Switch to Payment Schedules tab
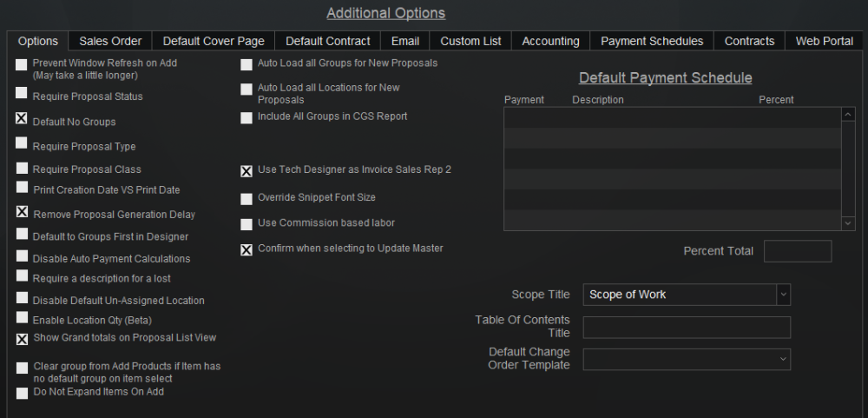The height and width of the screenshot is (418, 868). pyautogui.click(x=652, y=41)
